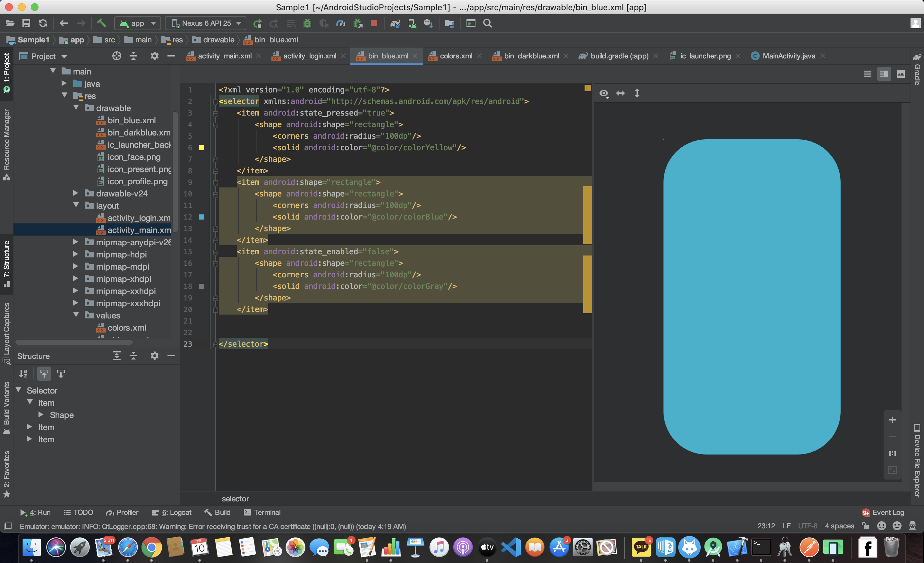Open the AVD Manager toolbar icon

point(412,23)
